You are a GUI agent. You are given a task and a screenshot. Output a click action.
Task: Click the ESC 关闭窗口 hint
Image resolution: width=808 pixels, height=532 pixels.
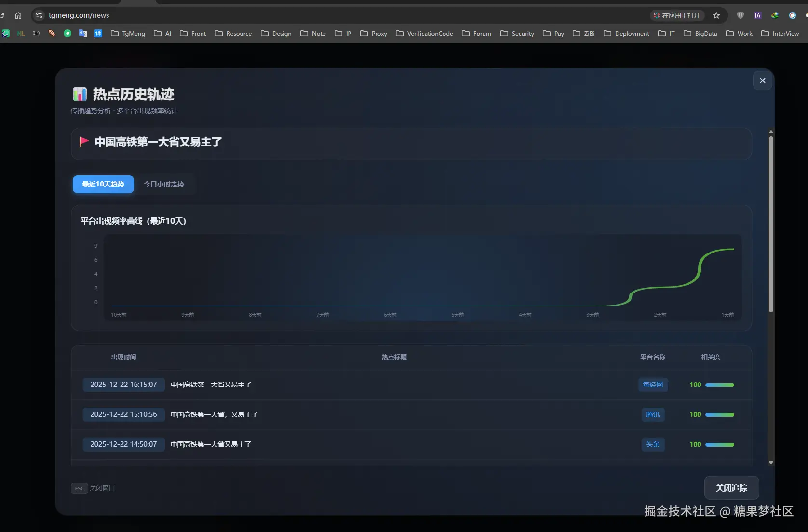tap(93, 488)
